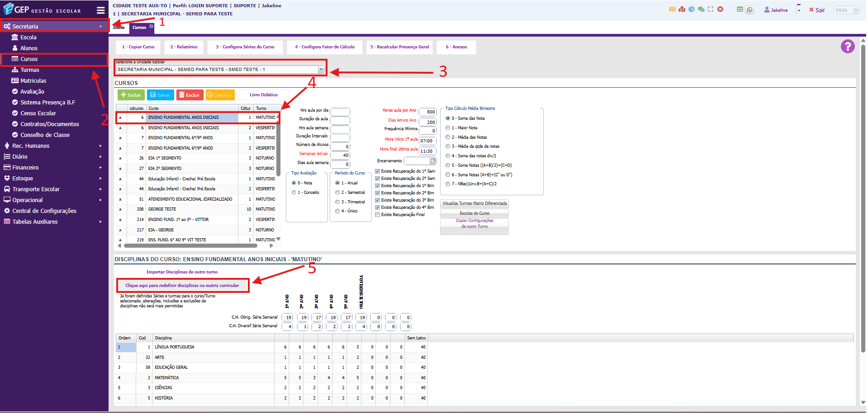This screenshot has width=868, height=414.
Task: Open the map icon in top toolbar
Action: [x=682, y=9]
